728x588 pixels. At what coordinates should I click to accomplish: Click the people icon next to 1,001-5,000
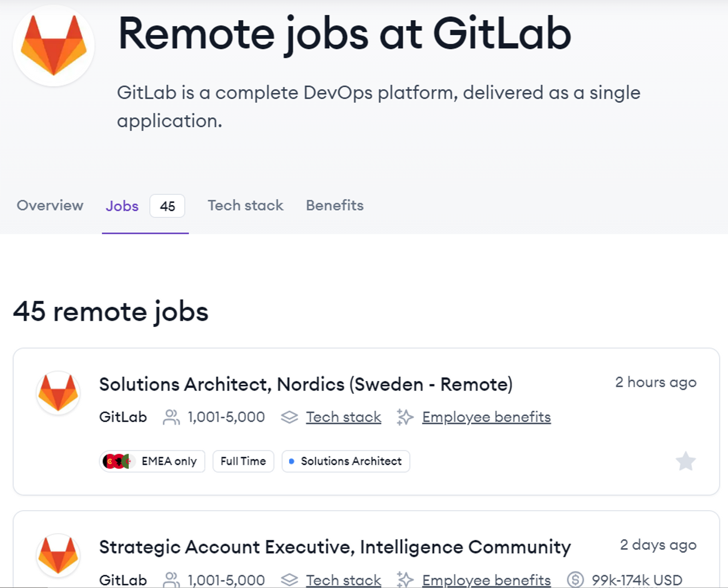tap(171, 417)
